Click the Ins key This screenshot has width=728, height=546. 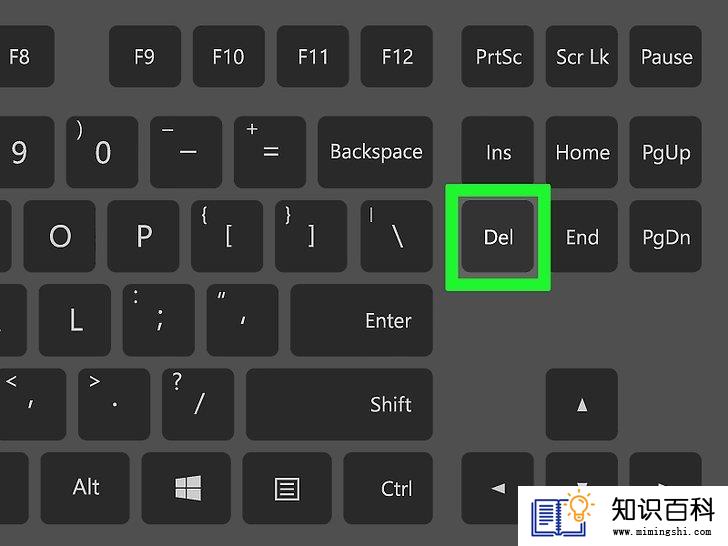[498, 152]
